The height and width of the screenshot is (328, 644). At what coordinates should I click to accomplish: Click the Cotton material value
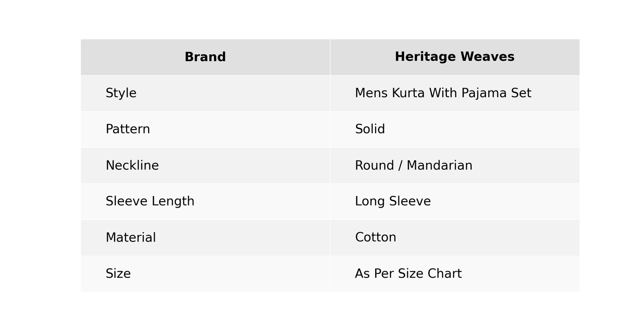click(376, 237)
